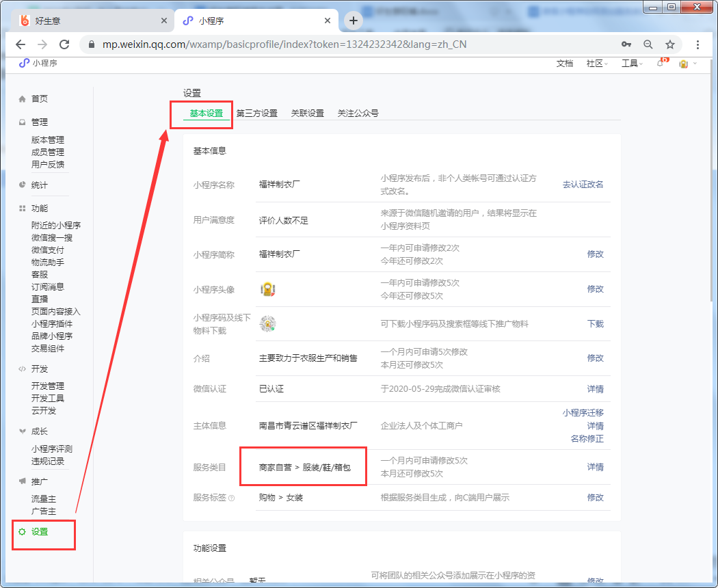This screenshot has width=718, height=588.
Task: Open 客服 in sidebar
Action: 40,274
